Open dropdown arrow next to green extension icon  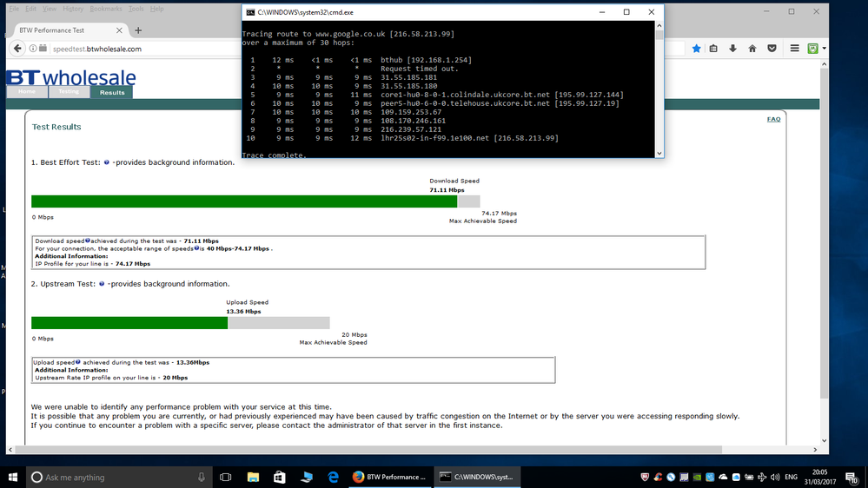pos(824,49)
